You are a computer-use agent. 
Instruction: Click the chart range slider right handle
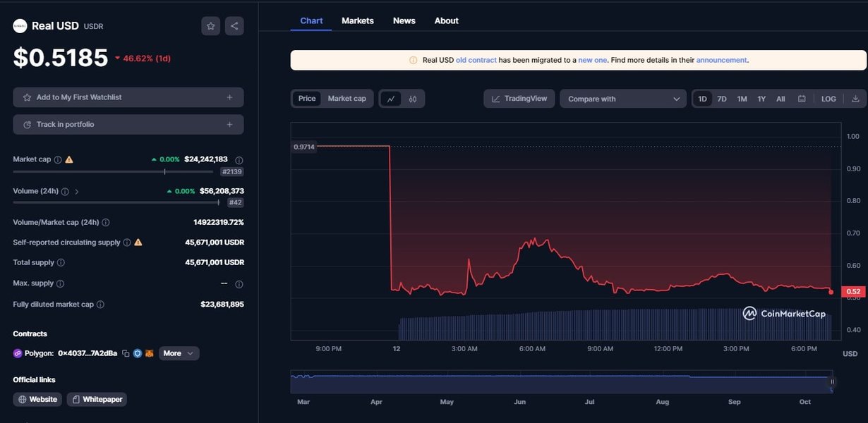832,382
